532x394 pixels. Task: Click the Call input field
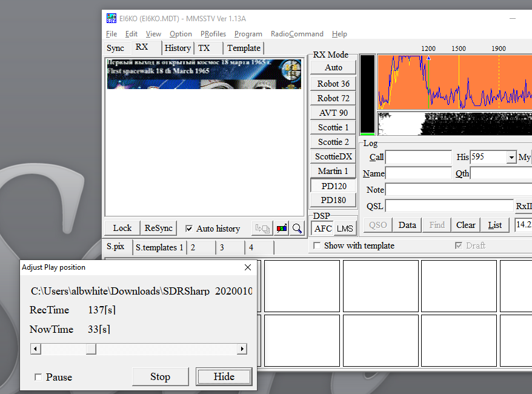point(419,157)
